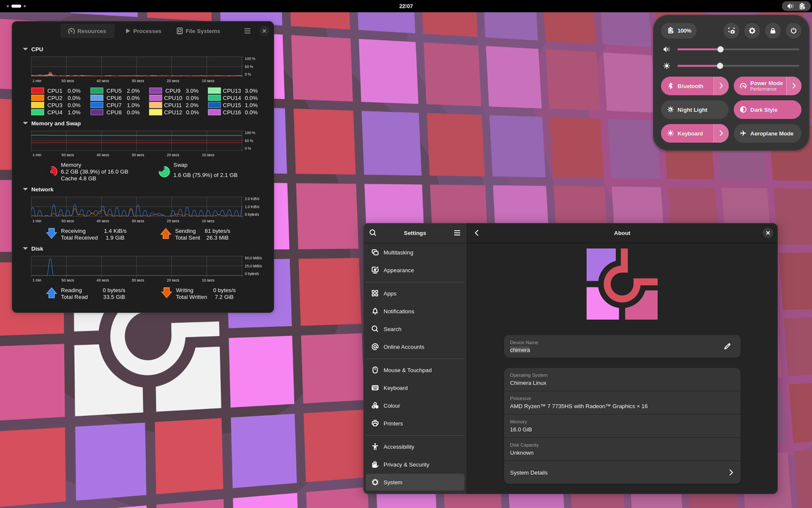Collapse the Network section
This screenshot has height=508, width=812.
[25, 189]
